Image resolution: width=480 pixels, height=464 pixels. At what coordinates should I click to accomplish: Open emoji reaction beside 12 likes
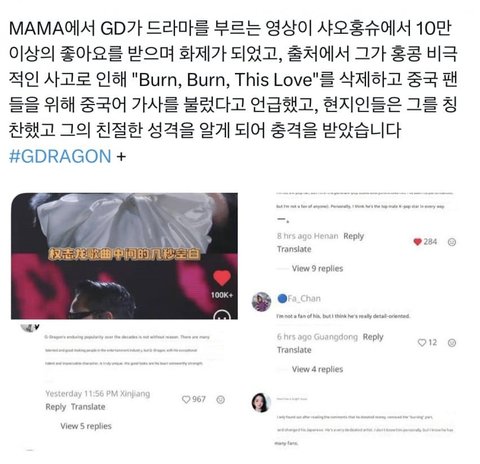pos(452,343)
